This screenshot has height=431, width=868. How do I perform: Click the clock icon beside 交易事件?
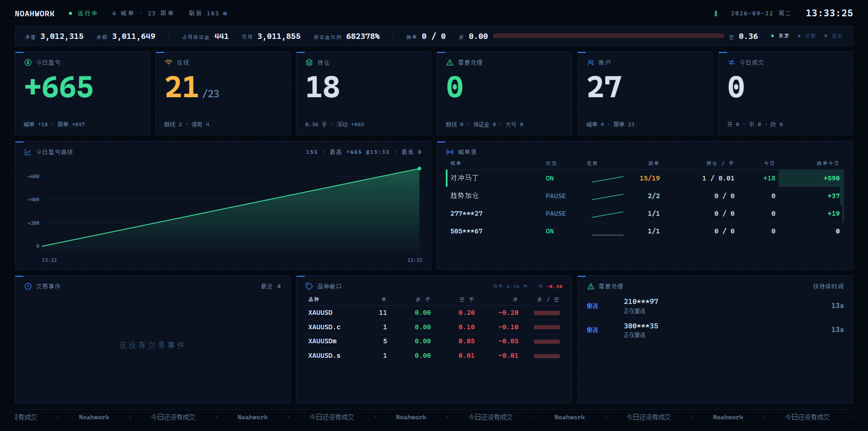28,286
